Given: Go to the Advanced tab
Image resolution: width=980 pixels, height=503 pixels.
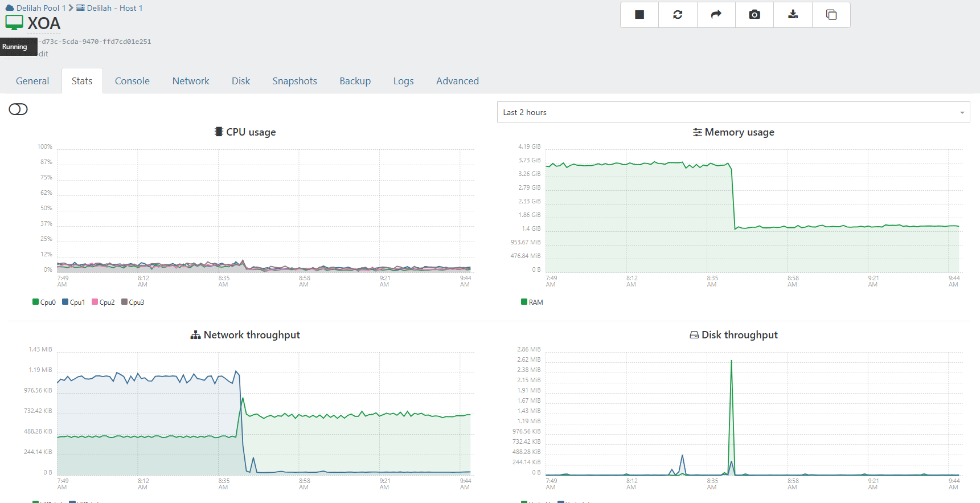Looking at the screenshot, I should pos(457,81).
